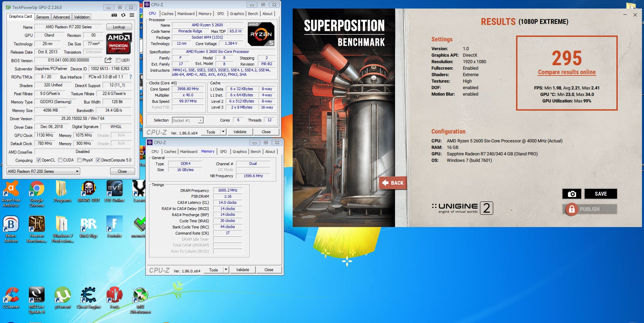Switch to the Validation tab in GPU-Z
This screenshot has width=644, height=323.
[x=82, y=17]
